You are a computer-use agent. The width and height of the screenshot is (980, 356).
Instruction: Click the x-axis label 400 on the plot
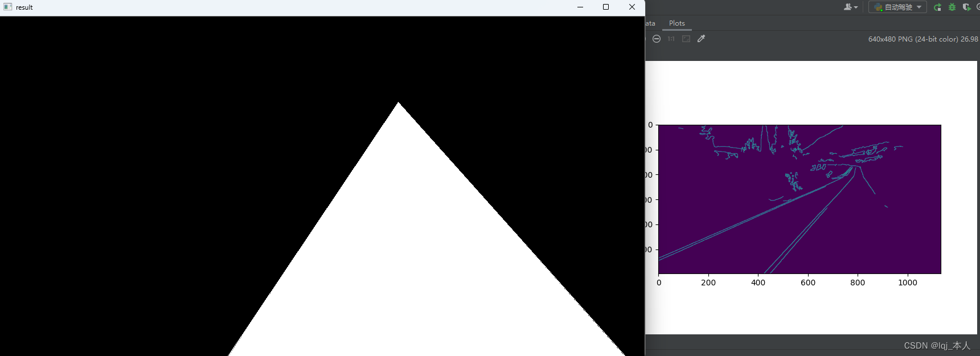(x=758, y=283)
